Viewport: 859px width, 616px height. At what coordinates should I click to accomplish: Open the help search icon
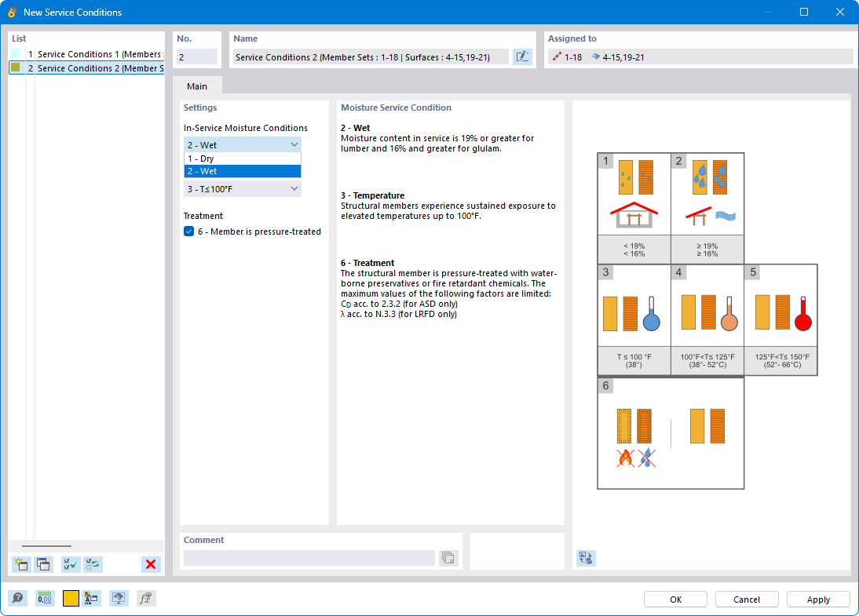[17, 598]
